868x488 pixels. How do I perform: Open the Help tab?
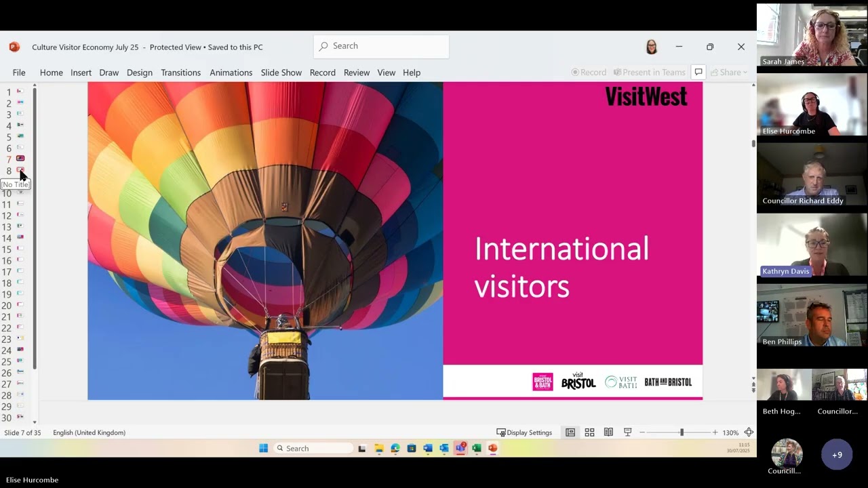[x=411, y=73]
